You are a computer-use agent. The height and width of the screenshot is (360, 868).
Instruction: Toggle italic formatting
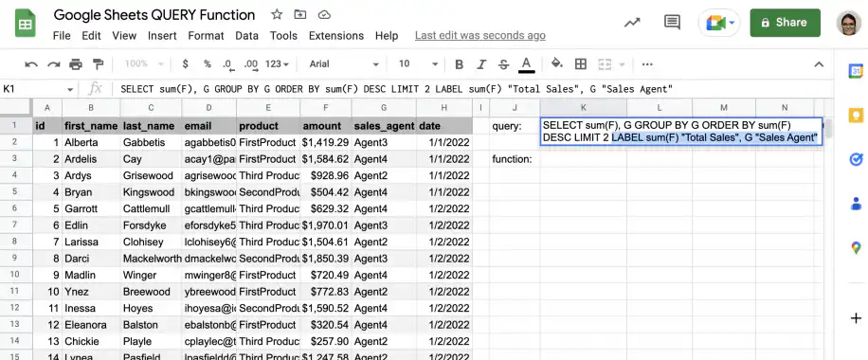481,64
